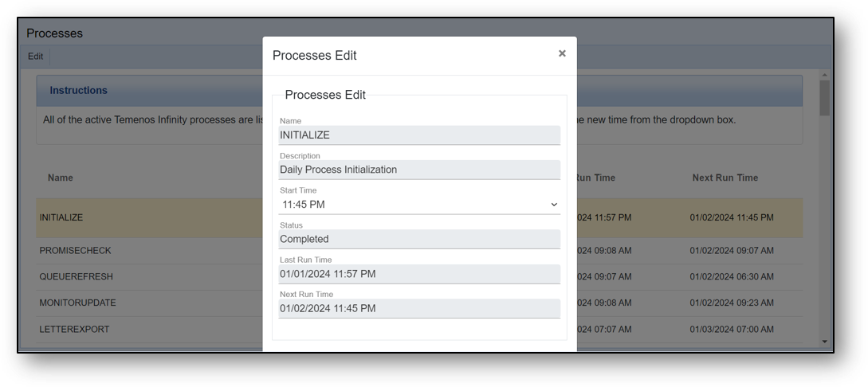Select the INITIALIZE row in the table
Viewport: 868px width, 387px height.
pyautogui.click(x=419, y=218)
